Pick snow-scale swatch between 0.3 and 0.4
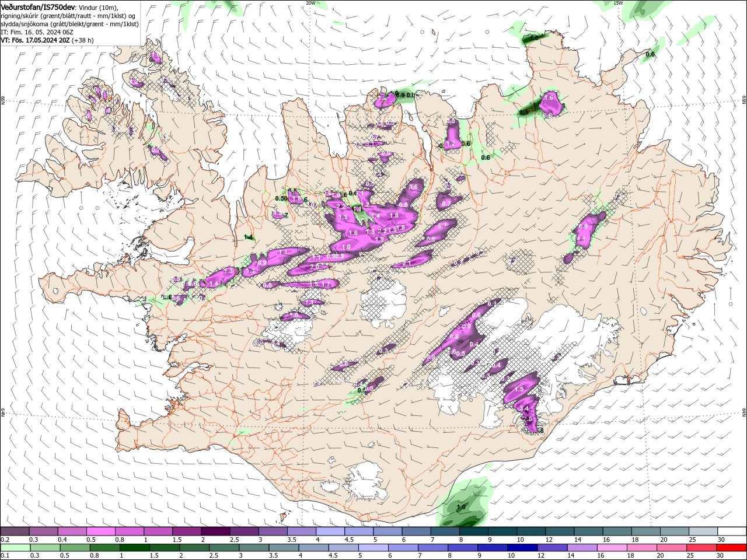The image size is (747, 560). pos(43,531)
